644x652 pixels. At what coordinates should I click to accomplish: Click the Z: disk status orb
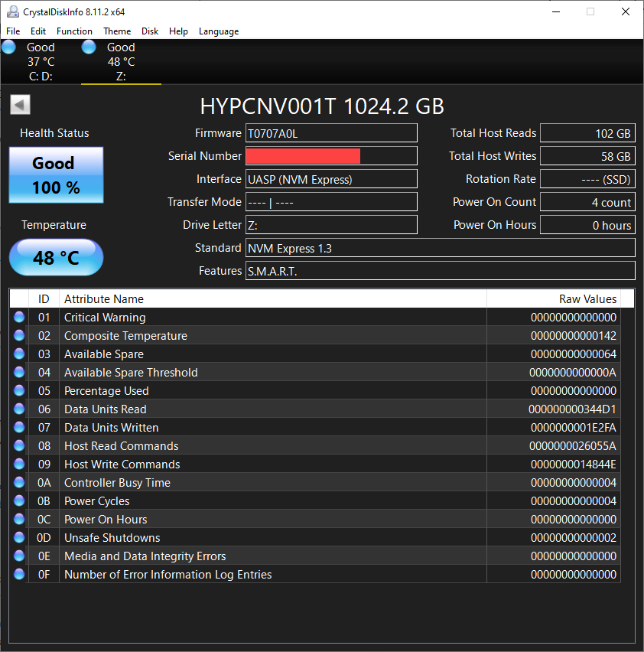coord(89,47)
